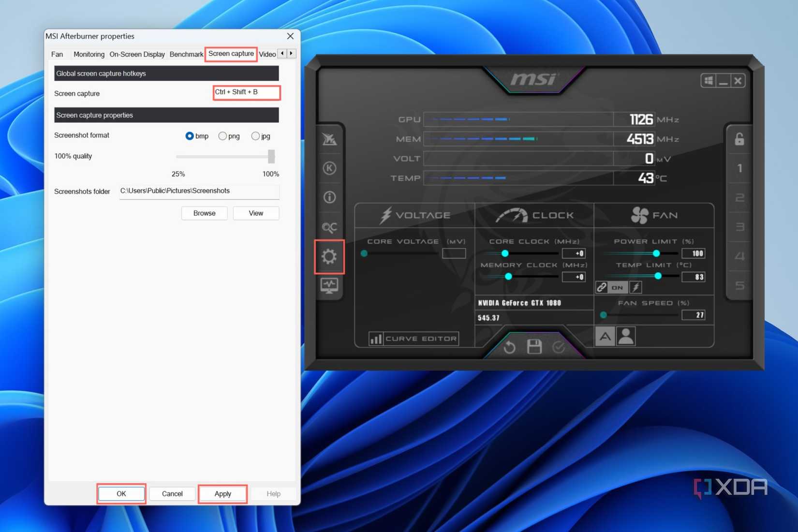Reset settings with the circular arrow icon
The image size is (798, 532).
(x=509, y=347)
